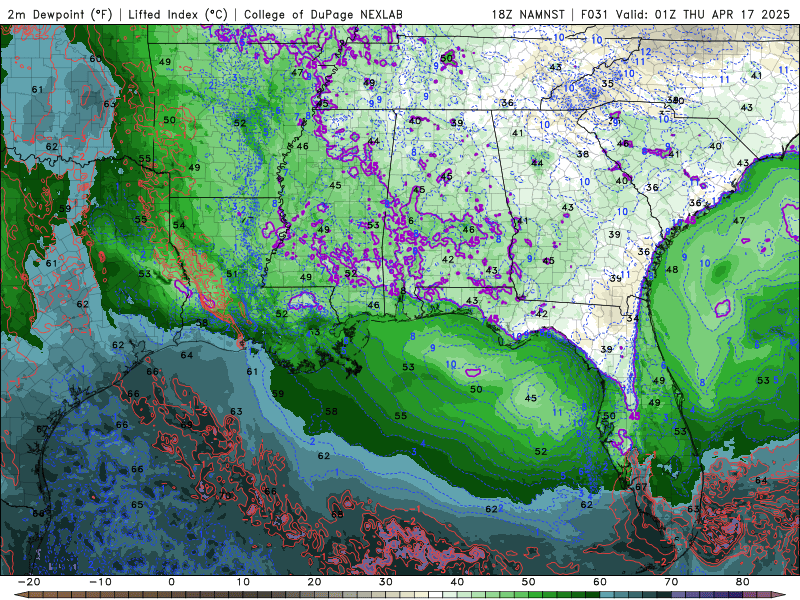Click the "54" dewpoint value on the map
Screen dimensions: 800x600
(x=179, y=225)
